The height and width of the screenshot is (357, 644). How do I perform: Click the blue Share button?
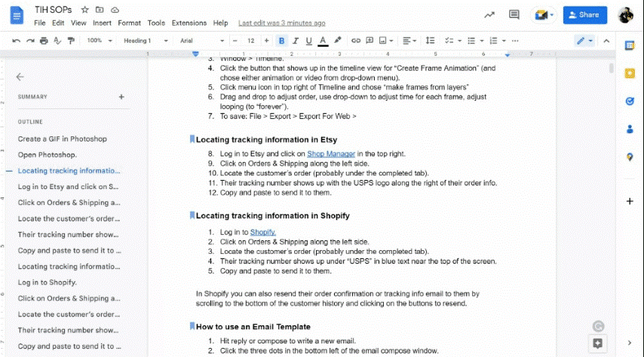[x=585, y=14]
